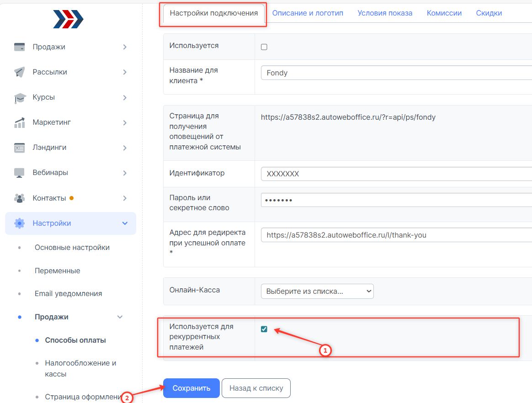Go to the Комиссии tab
The image size is (532, 403).
click(444, 13)
